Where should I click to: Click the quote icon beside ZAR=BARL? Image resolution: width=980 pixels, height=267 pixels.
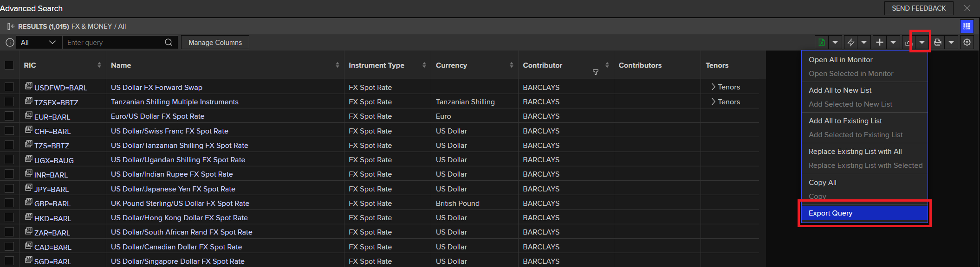pyautogui.click(x=29, y=231)
